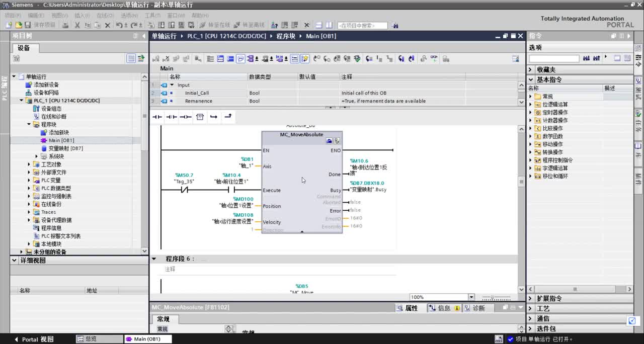The width and height of the screenshot is (644, 344).
Task: Open the 插入 (Insert) menu
Action: tap(82, 16)
